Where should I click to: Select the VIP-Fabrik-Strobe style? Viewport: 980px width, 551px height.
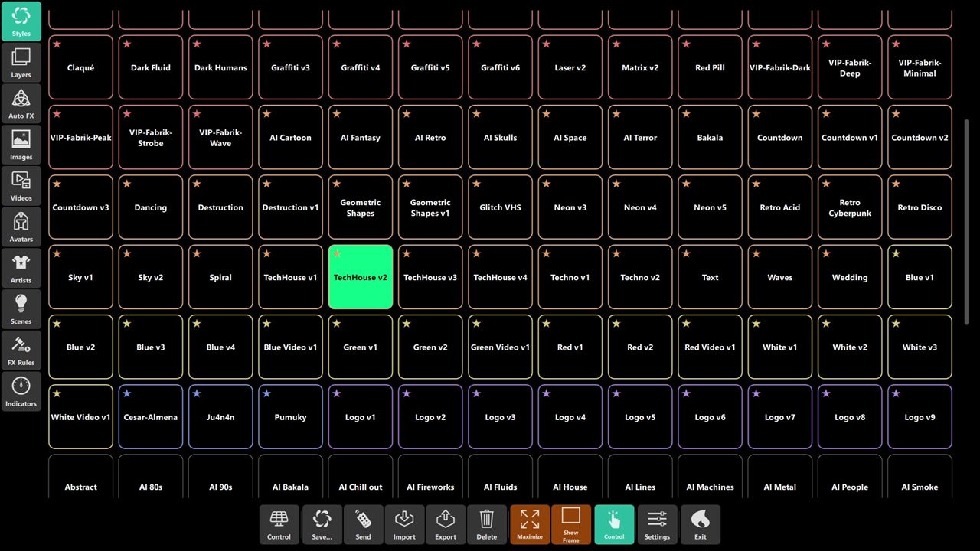pyautogui.click(x=151, y=138)
